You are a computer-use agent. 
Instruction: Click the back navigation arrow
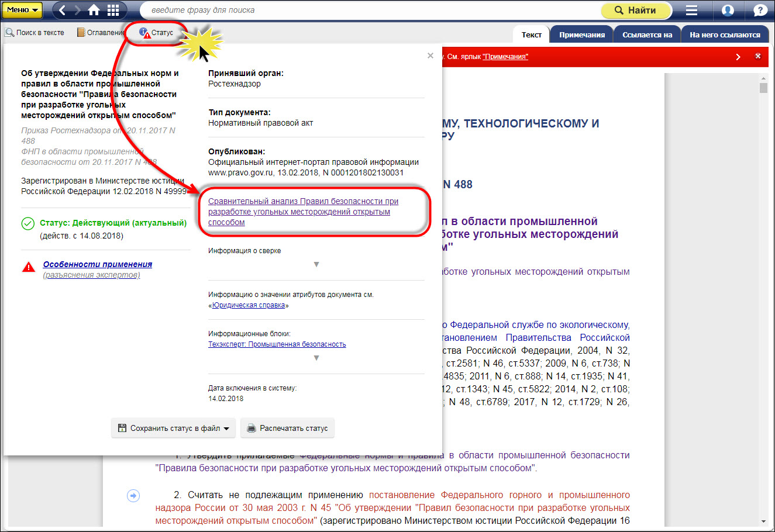coord(63,10)
